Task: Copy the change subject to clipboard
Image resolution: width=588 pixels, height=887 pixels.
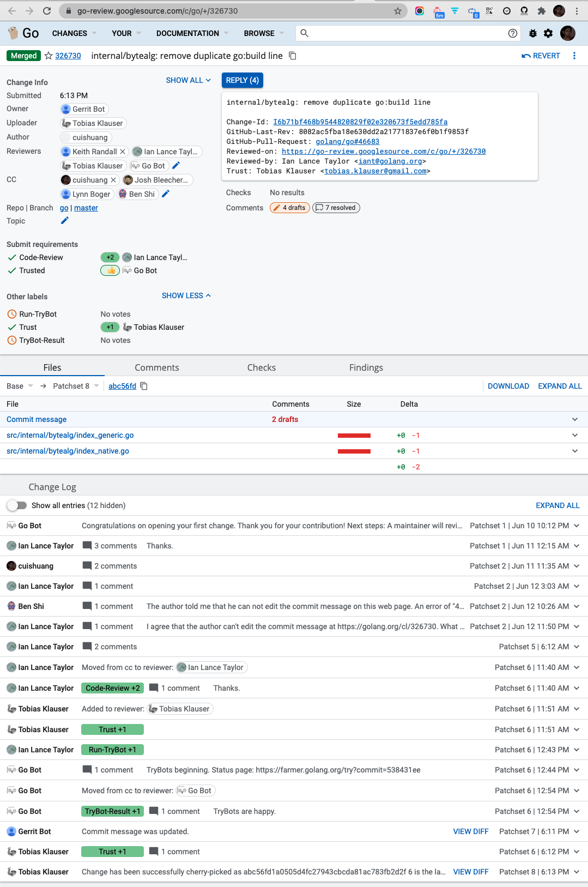Action: 293,56
